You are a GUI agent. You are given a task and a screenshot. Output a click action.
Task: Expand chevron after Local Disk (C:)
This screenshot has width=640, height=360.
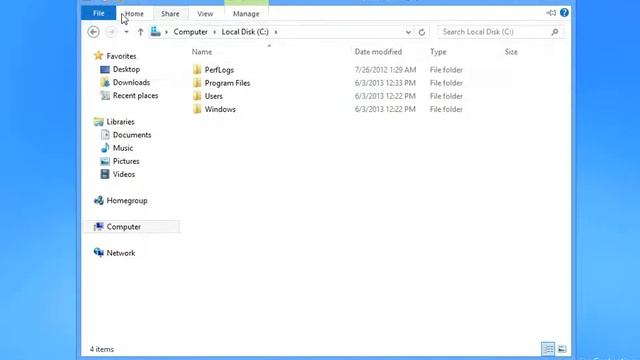pyautogui.click(x=276, y=32)
